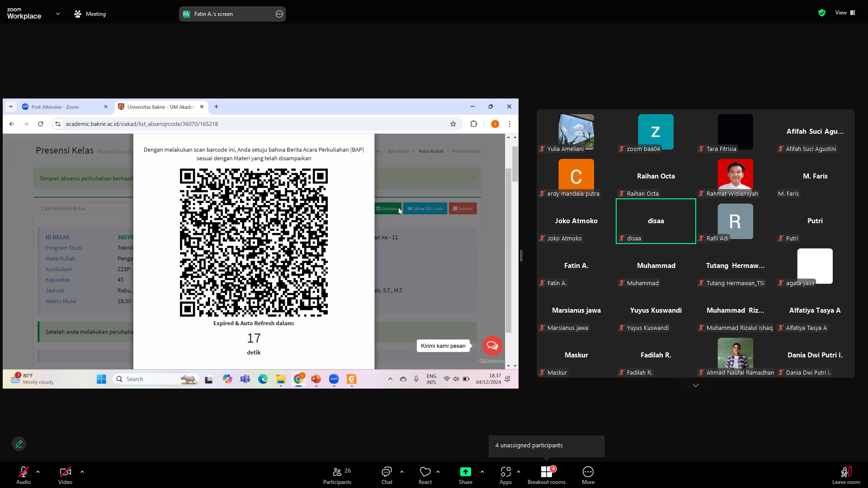Expand reactions arrow next to React
This screenshot has width=868, height=488.
pyautogui.click(x=438, y=472)
